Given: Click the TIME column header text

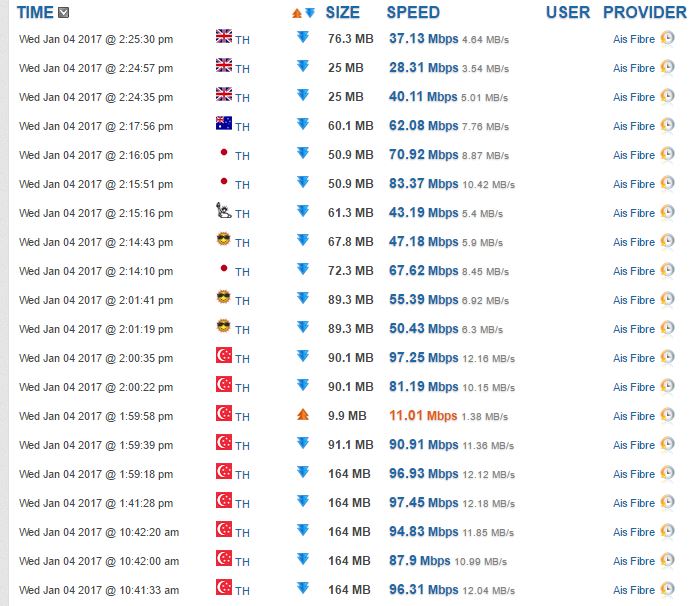Looking at the screenshot, I should [x=35, y=13].
